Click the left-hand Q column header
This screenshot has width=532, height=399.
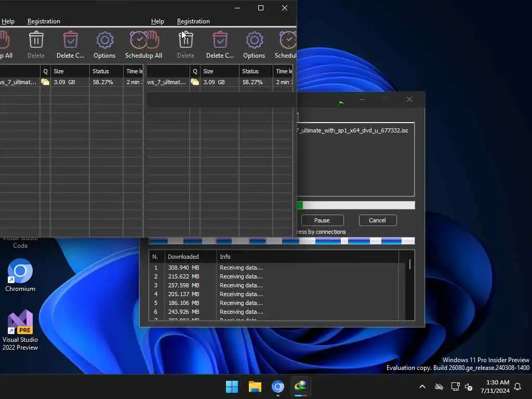tap(46, 71)
